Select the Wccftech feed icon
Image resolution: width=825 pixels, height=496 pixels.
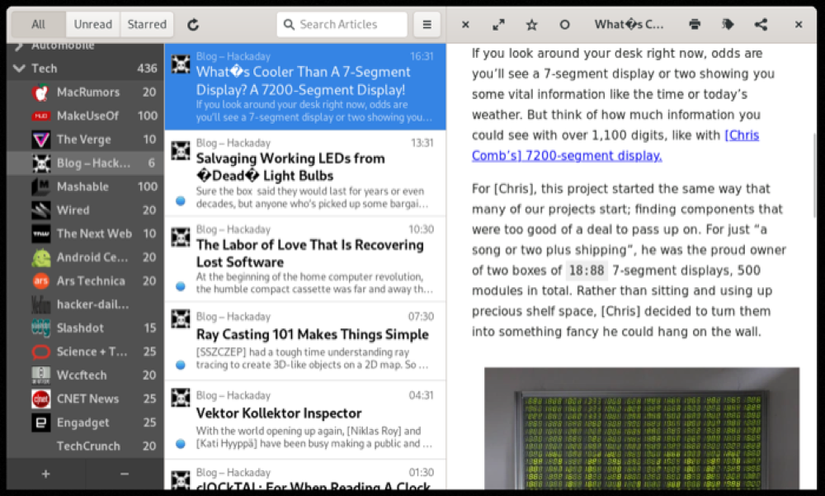point(41,375)
